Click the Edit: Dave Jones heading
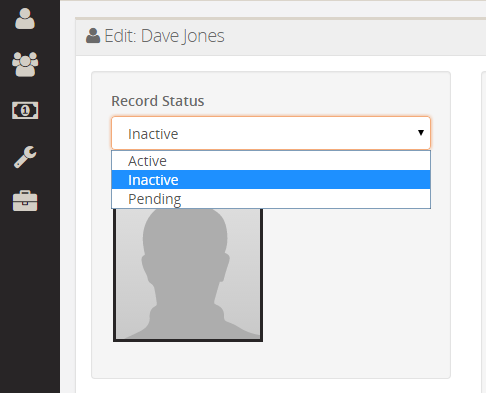Screen dimensions: 486x393 [x=164, y=36]
